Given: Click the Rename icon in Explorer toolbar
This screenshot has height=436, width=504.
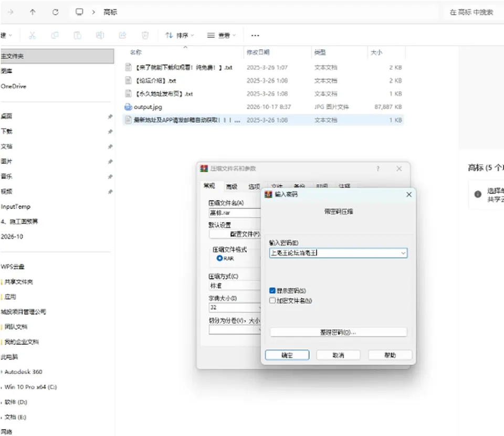Looking at the screenshot, I should (x=100, y=35).
